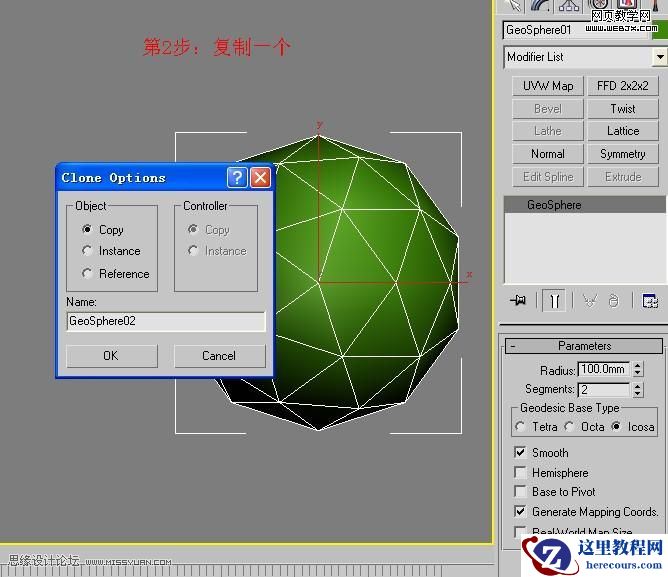Viewport: 668px width, 577px height.
Task: Click the Twist modifier button
Action: 623,109
